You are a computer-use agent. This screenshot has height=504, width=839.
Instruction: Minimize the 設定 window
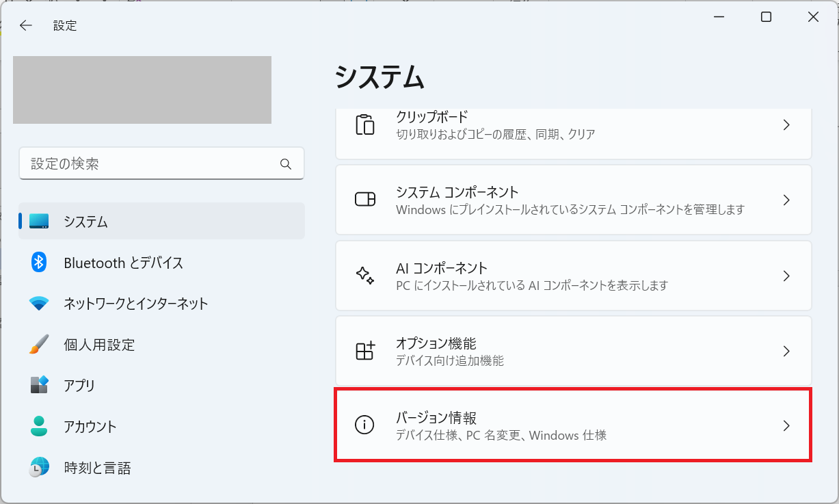(719, 18)
